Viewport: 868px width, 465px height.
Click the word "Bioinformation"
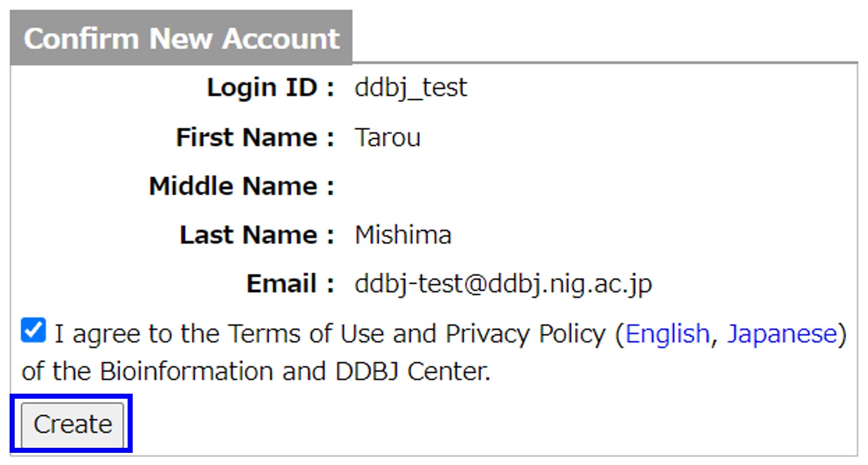coord(186,371)
